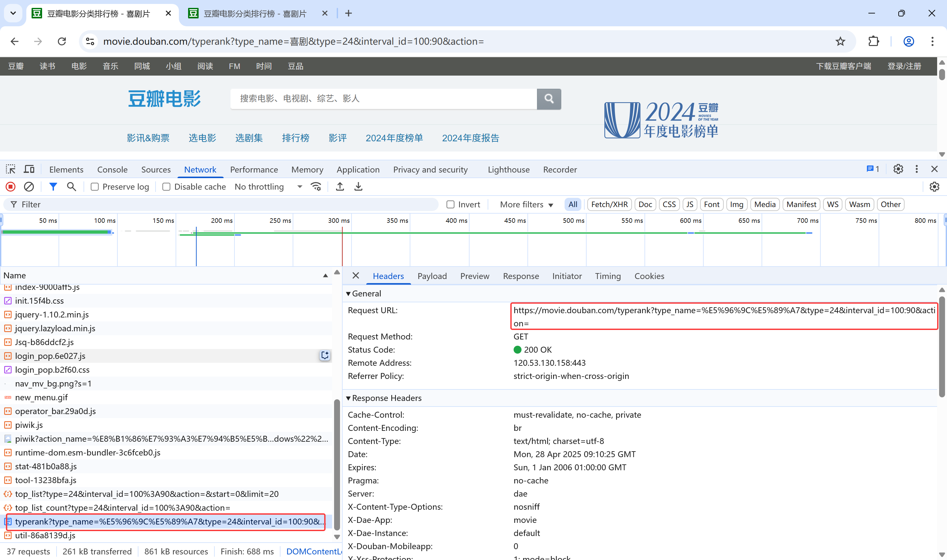The width and height of the screenshot is (947, 560).
Task: Open the No throttling dropdown
Action: pyautogui.click(x=268, y=187)
